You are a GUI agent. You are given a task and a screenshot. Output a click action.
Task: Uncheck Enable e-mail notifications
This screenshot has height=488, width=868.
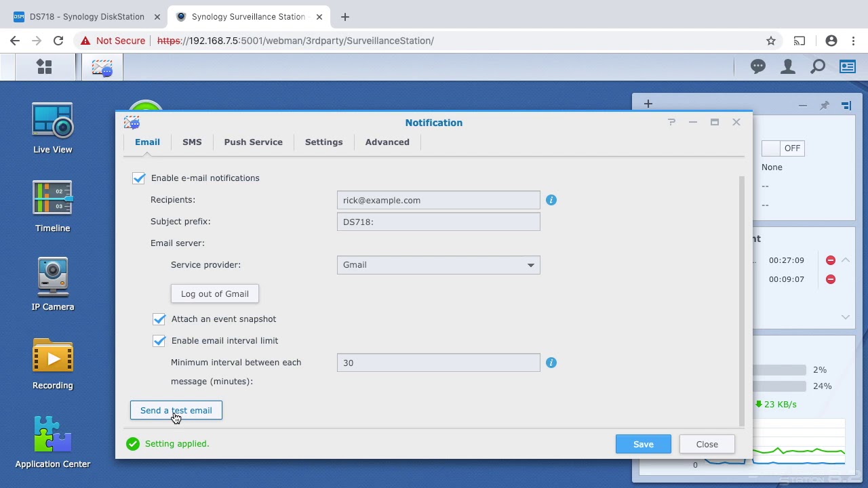139,178
